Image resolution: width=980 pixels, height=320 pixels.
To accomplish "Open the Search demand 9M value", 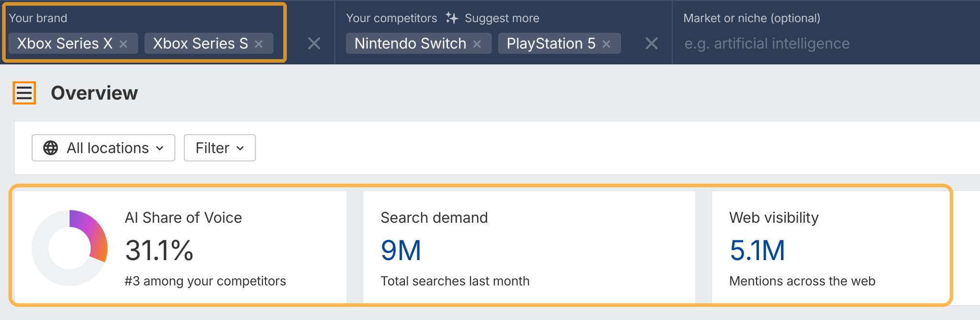I will tap(401, 251).
